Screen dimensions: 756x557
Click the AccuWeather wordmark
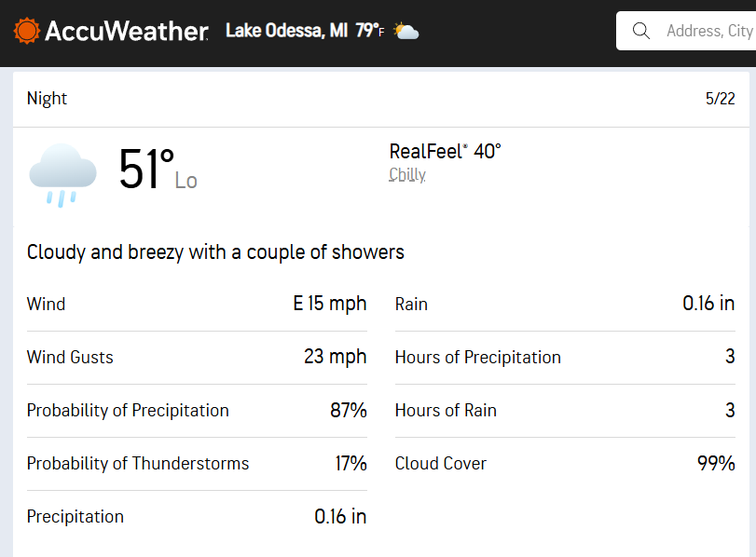tap(127, 32)
